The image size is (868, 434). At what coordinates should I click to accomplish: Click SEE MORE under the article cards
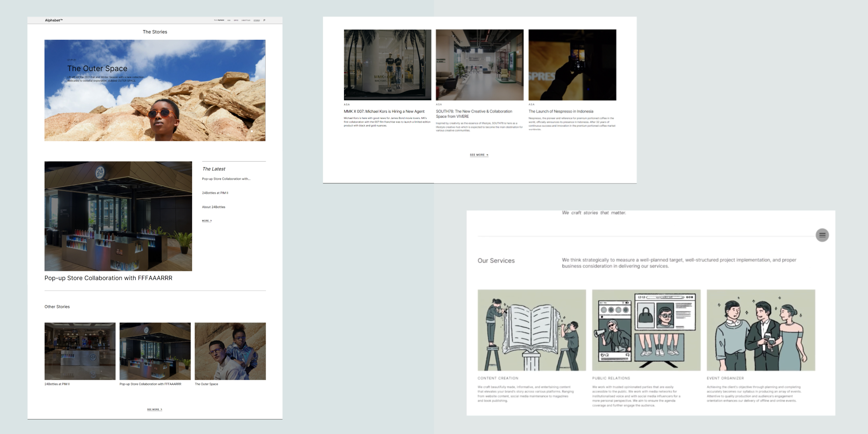(x=479, y=155)
